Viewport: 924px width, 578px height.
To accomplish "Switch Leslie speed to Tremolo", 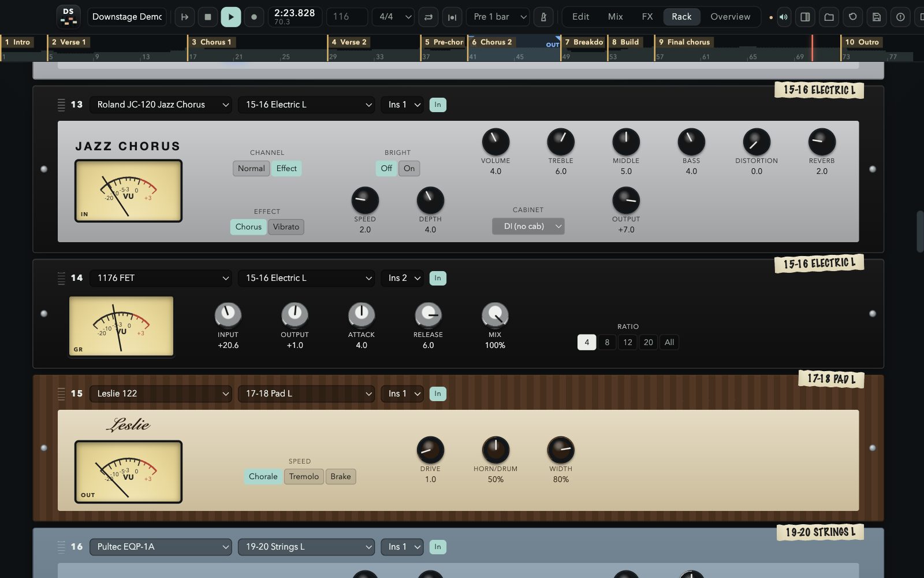I will coord(304,476).
